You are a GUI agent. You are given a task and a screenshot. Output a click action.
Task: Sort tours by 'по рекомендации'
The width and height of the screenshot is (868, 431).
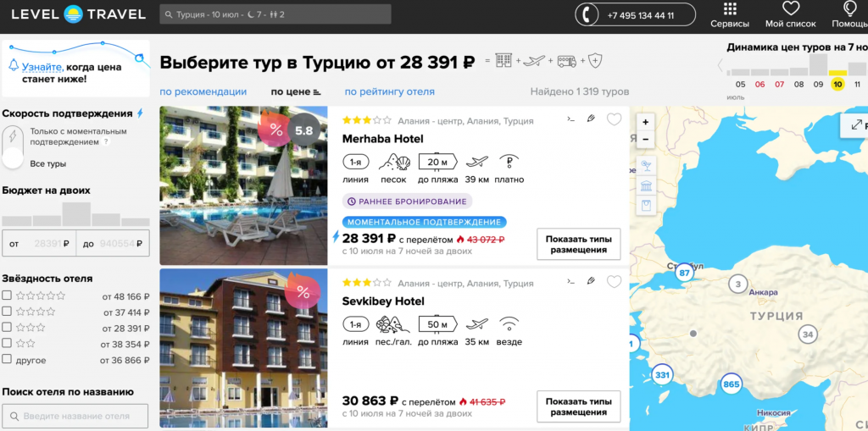pyautogui.click(x=203, y=91)
